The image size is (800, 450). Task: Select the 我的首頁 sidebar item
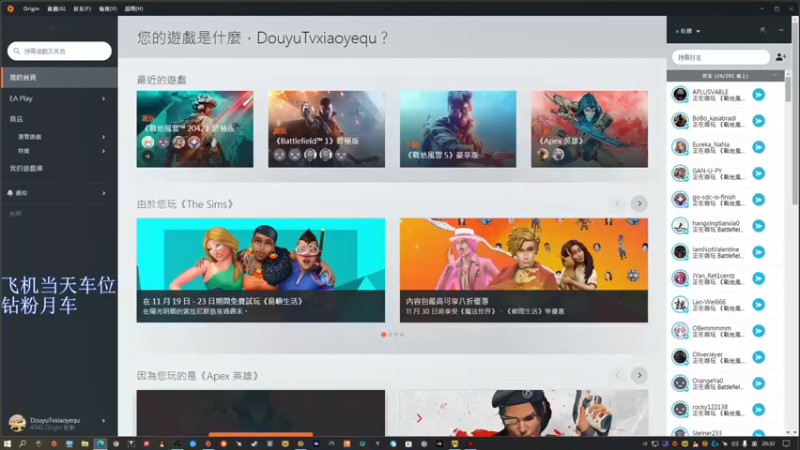pos(59,78)
